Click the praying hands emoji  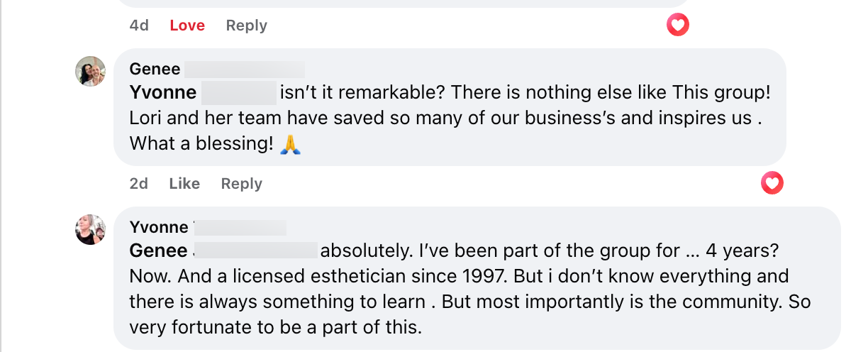[291, 144]
